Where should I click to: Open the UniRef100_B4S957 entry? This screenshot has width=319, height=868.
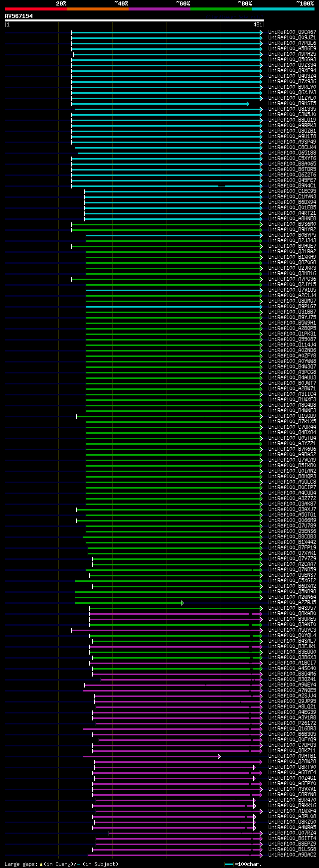(x=292, y=608)
